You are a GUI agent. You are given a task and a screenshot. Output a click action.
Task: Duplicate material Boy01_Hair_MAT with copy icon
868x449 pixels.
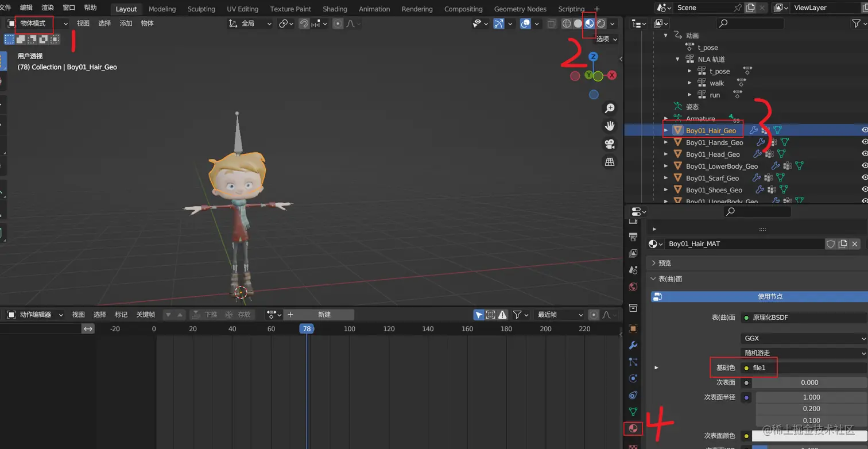point(842,244)
